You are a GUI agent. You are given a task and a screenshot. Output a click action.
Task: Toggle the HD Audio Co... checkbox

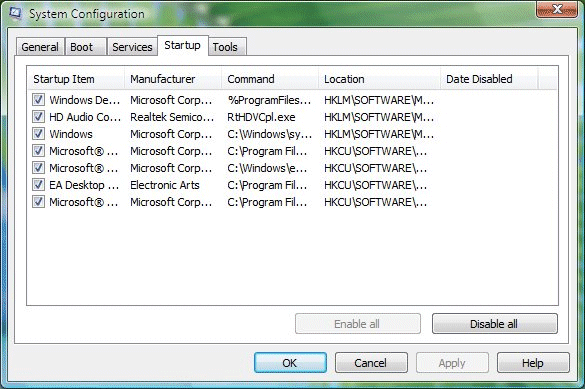38,117
